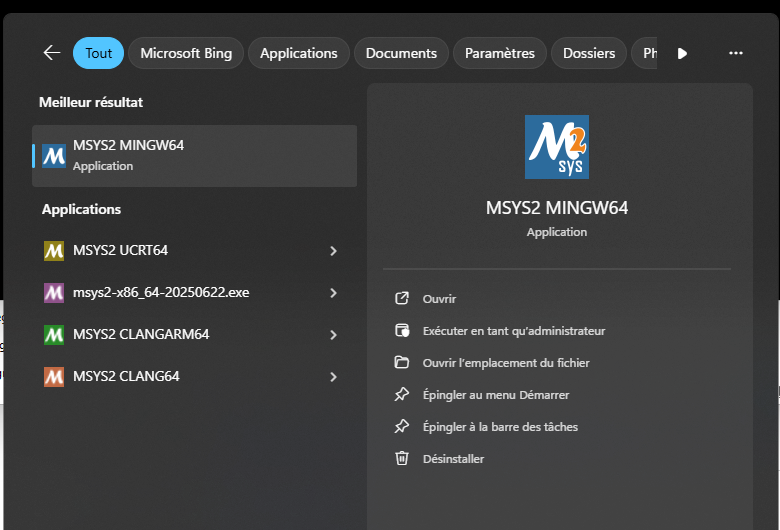780x530 pixels.
Task: Click the blue MSYS2 MINGW64 small icon
Action: coord(54,156)
